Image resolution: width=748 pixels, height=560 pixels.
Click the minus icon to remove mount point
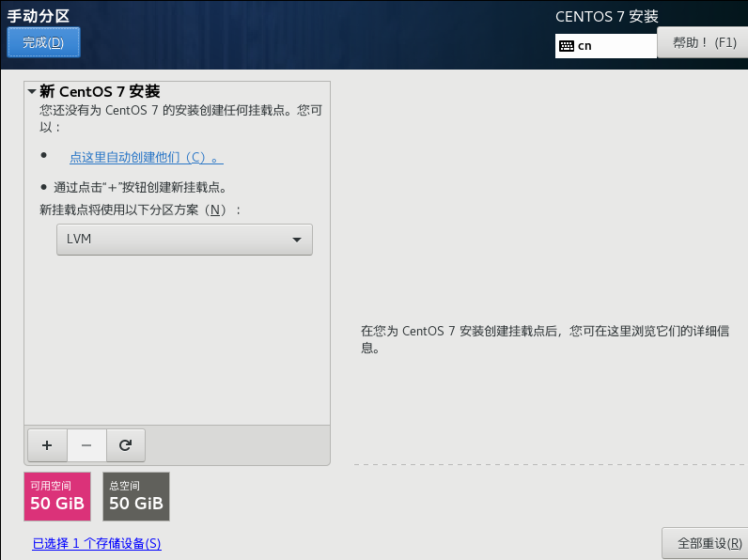pyautogui.click(x=86, y=445)
